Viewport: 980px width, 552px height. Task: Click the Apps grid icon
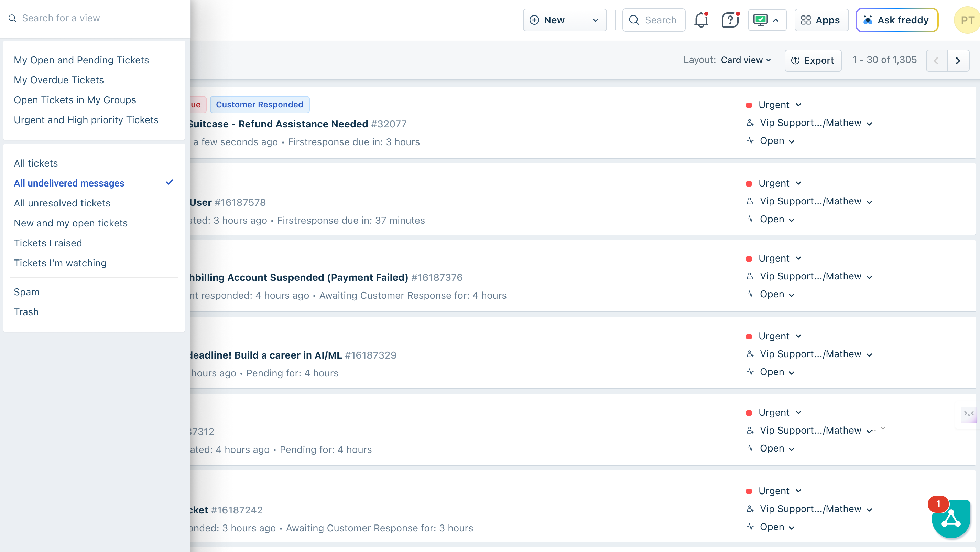[x=805, y=20]
